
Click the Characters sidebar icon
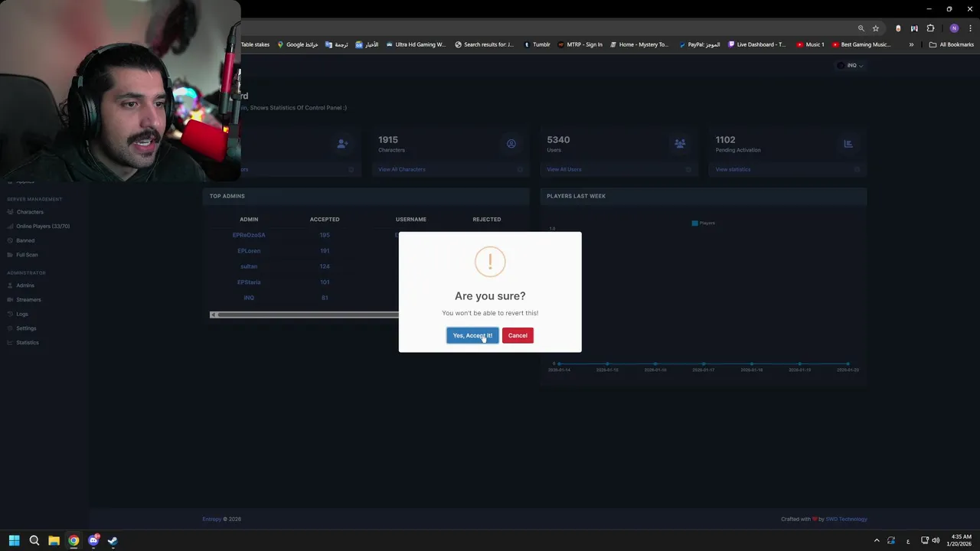tap(10, 212)
